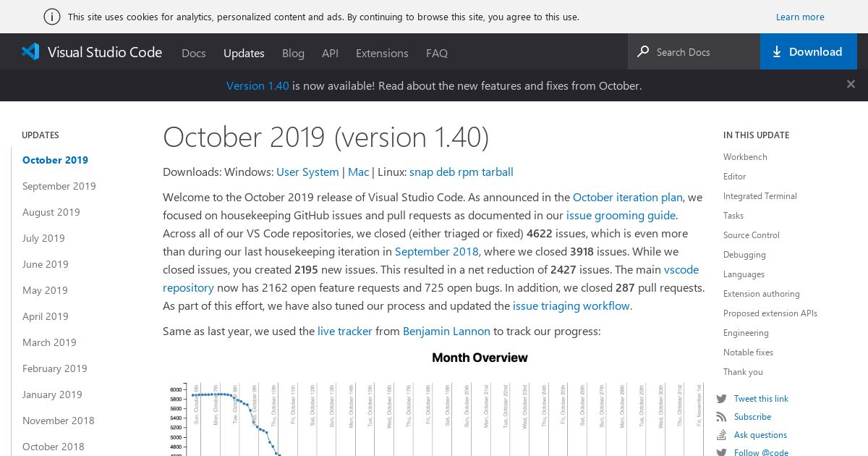
Task: Click the Visual Studio Code logo icon
Action: [30, 51]
